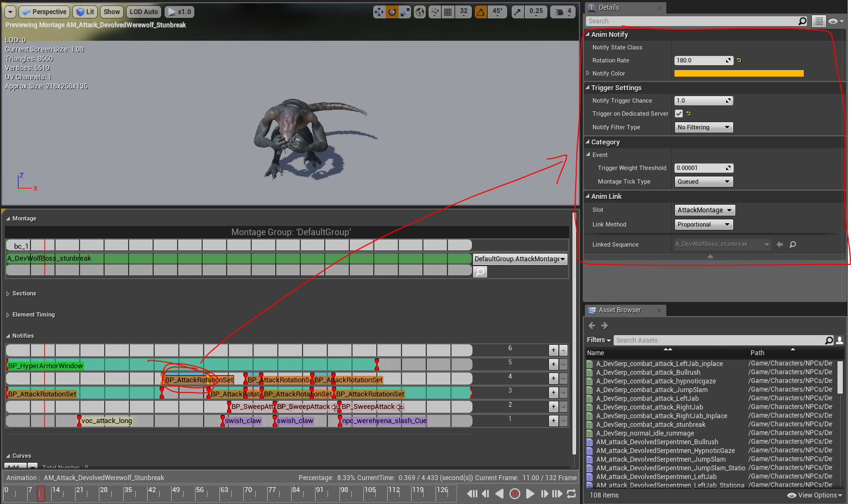
Task: Open the Montage Tick Type dropdown
Action: [703, 181]
